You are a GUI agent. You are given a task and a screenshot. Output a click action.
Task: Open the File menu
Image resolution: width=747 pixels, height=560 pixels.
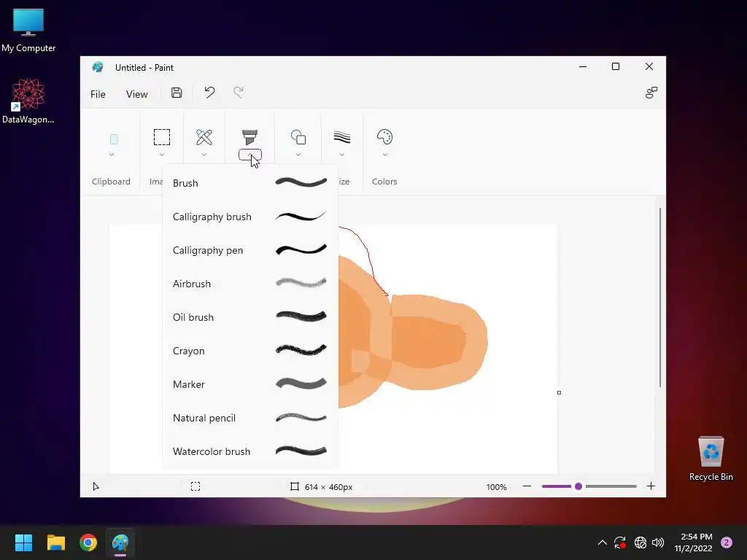[98, 94]
